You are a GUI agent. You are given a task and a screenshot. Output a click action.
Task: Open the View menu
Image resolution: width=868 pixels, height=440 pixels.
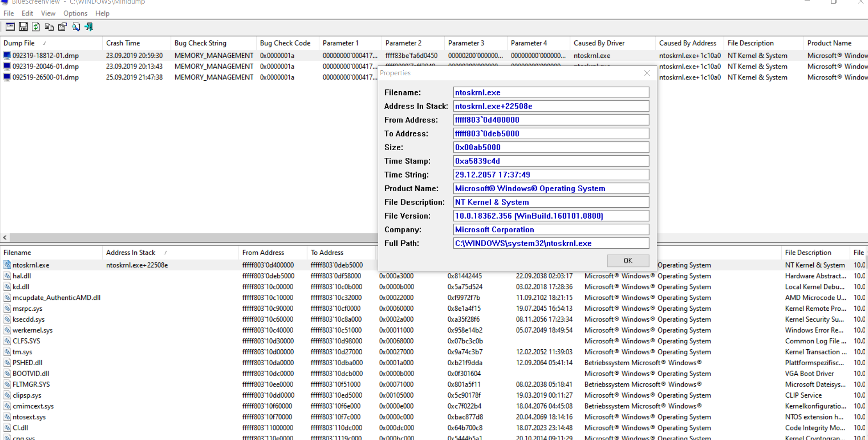click(x=48, y=13)
